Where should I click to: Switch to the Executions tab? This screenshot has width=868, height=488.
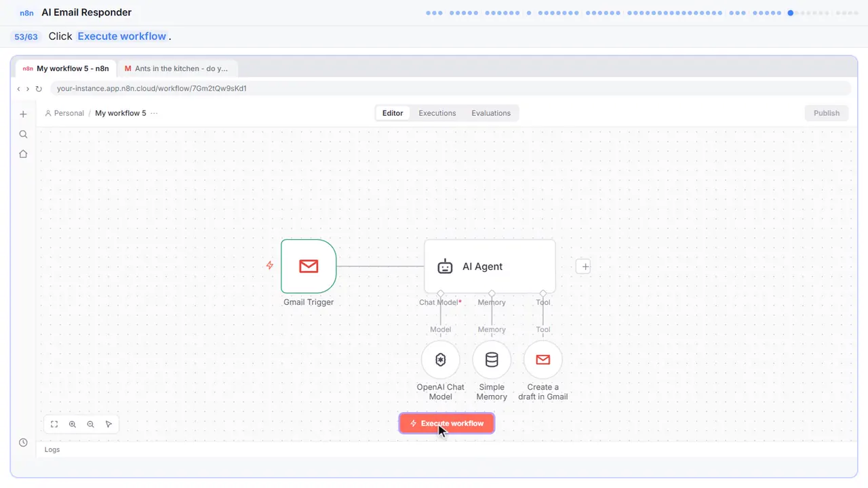coord(437,113)
